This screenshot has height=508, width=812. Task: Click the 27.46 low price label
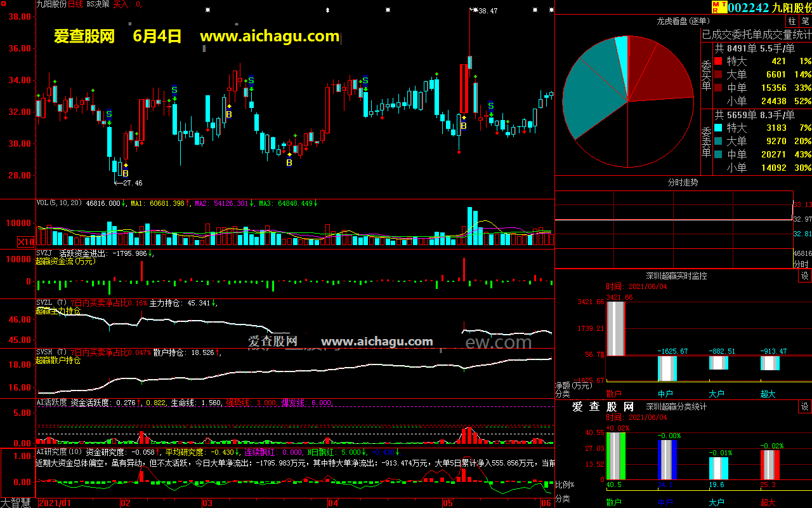(132, 183)
